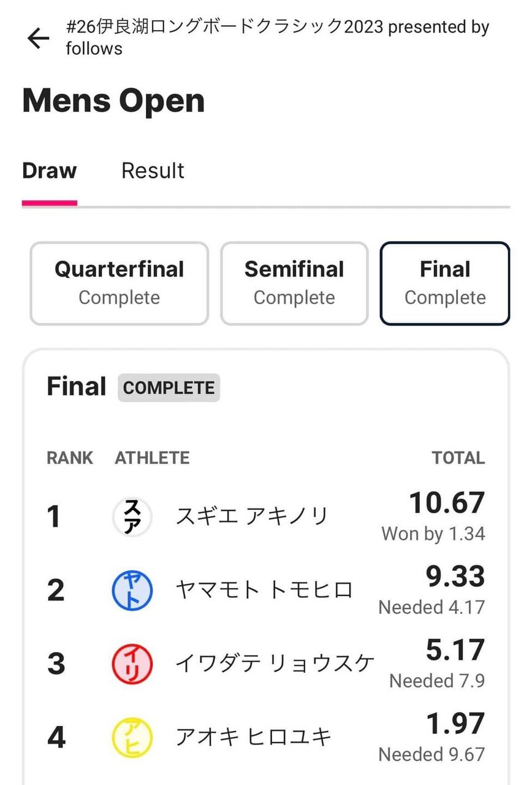532x785 pixels.
Task: Open the Result tab
Action: 153,170
